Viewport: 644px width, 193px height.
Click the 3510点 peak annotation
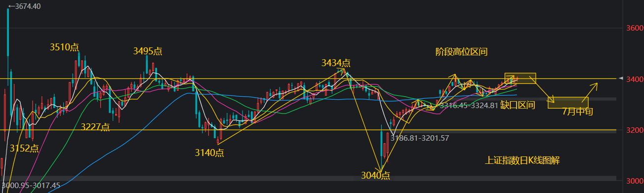(x=64, y=47)
